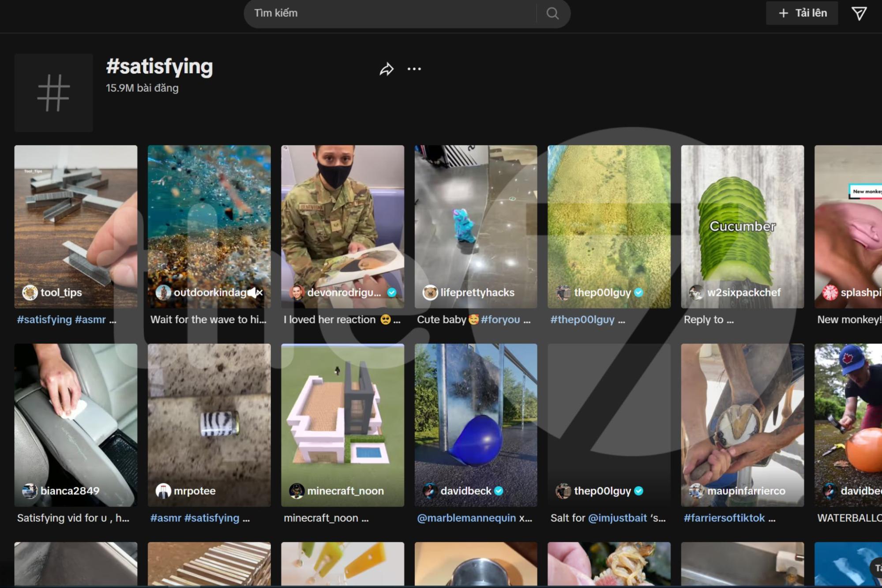Open the share hashtag arrow icon

pyautogui.click(x=387, y=69)
